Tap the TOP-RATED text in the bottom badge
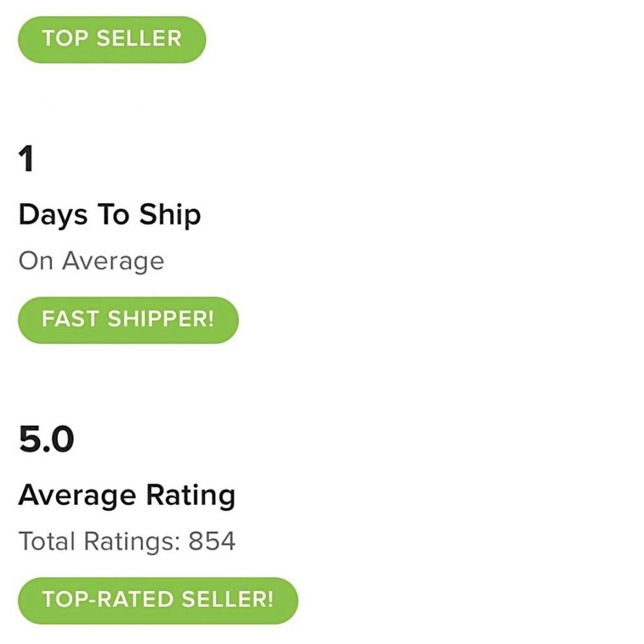This screenshot has width=644, height=644. (108, 600)
